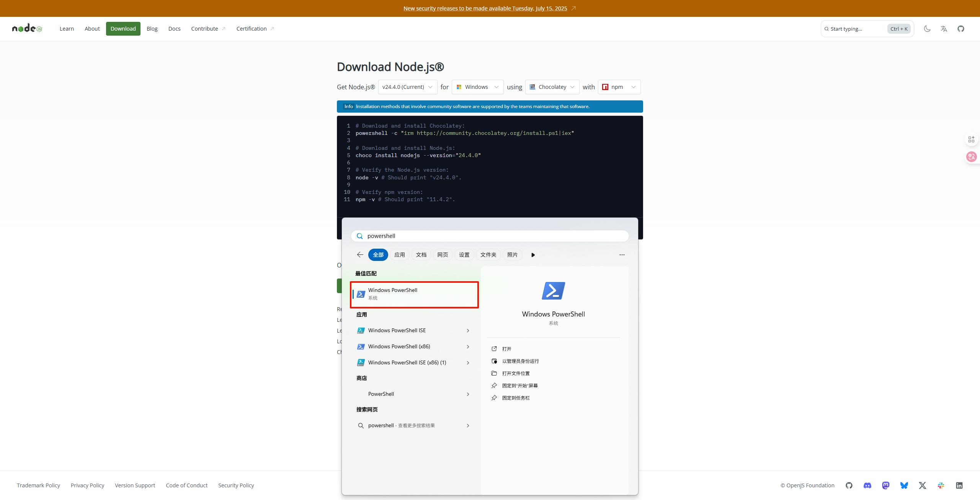Open the Blog nav item
The height and width of the screenshot is (500, 980).
coord(152,29)
